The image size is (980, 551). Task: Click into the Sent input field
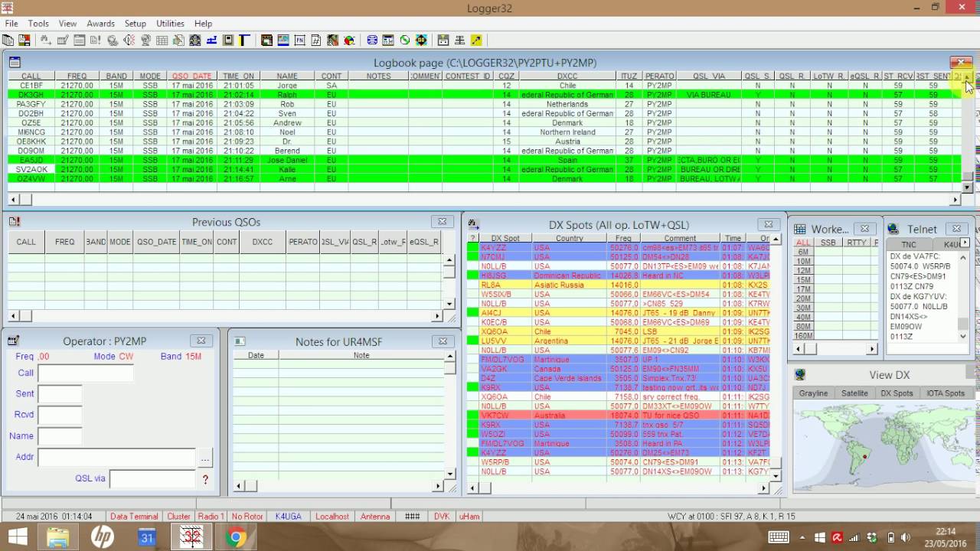point(60,394)
